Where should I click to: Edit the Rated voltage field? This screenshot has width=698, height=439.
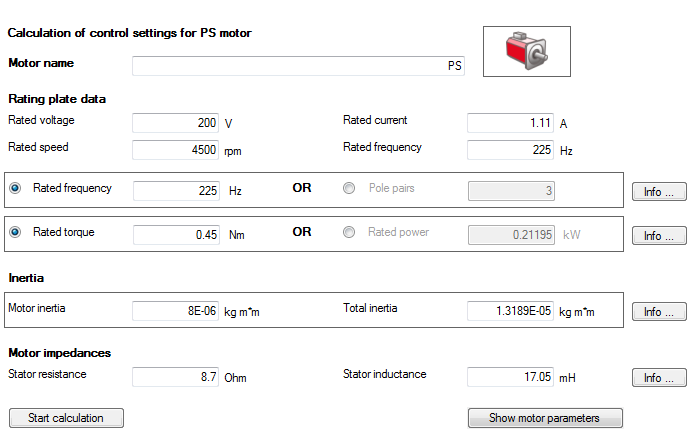[176, 123]
